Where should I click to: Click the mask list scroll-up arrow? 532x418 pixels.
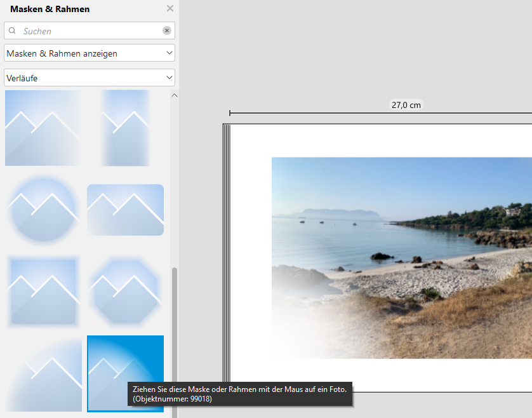[x=175, y=95]
